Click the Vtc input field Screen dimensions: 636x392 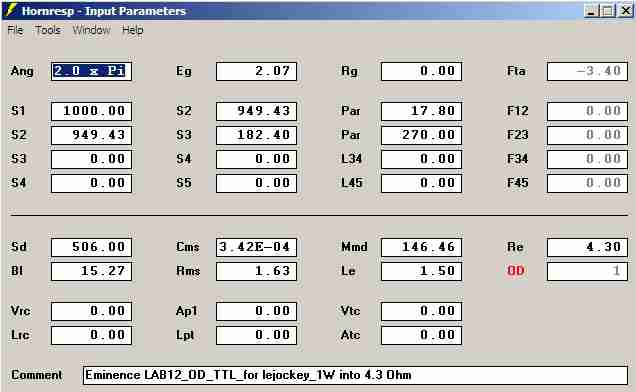click(421, 311)
